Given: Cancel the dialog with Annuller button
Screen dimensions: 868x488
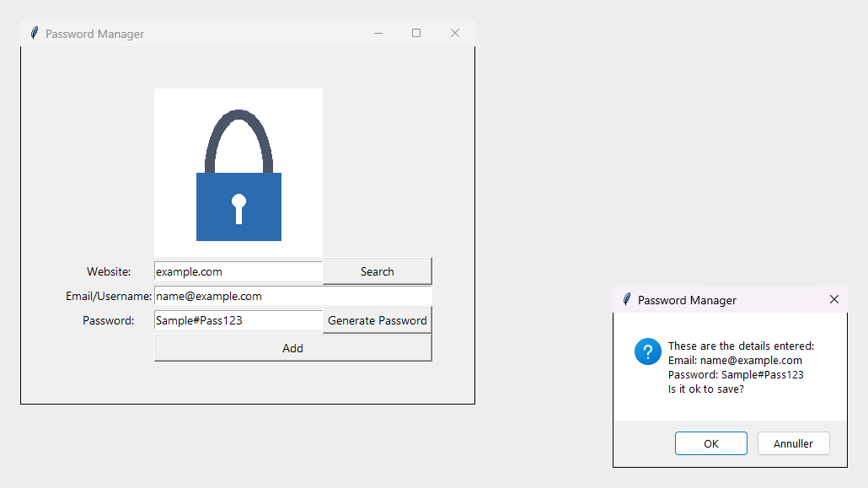Looking at the screenshot, I should click(793, 443).
